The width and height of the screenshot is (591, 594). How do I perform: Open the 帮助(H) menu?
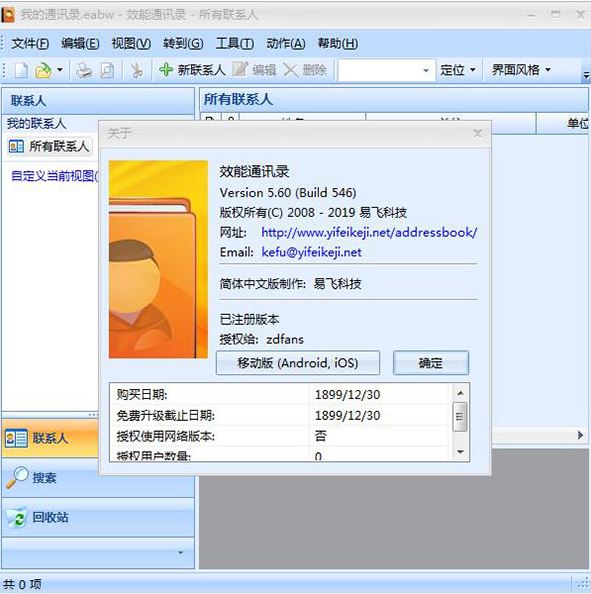pyautogui.click(x=338, y=44)
